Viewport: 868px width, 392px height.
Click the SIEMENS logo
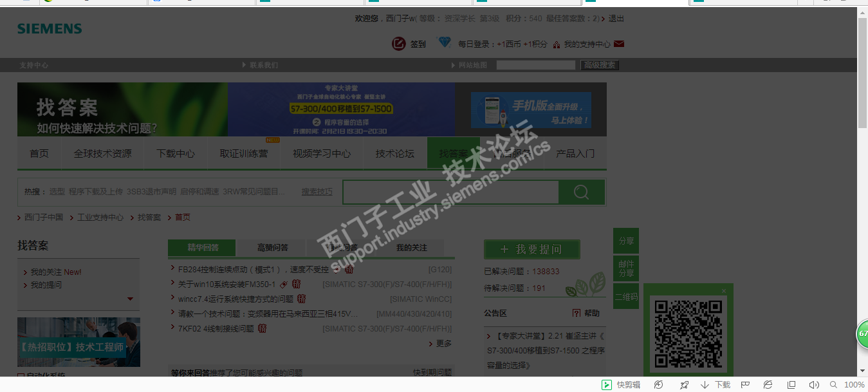click(50, 29)
